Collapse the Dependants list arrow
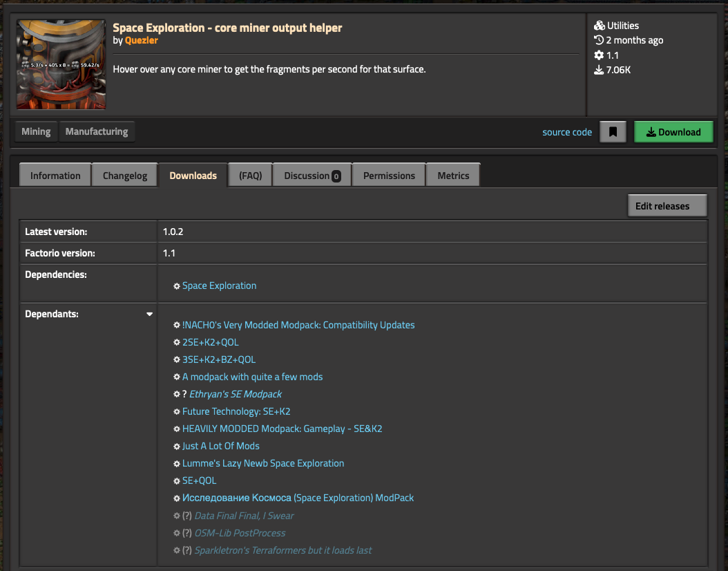This screenshot has height=571, width=728. pos(149,315)
